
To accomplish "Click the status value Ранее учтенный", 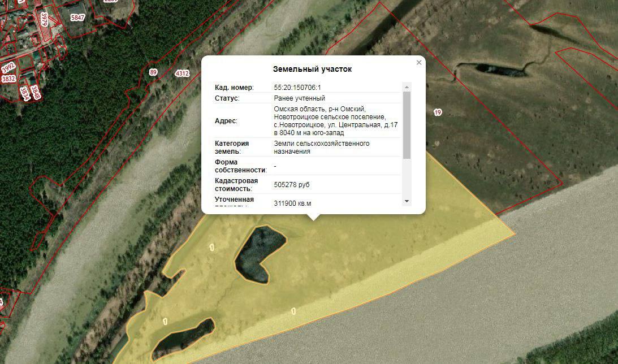I will click(x=299, y=98).
